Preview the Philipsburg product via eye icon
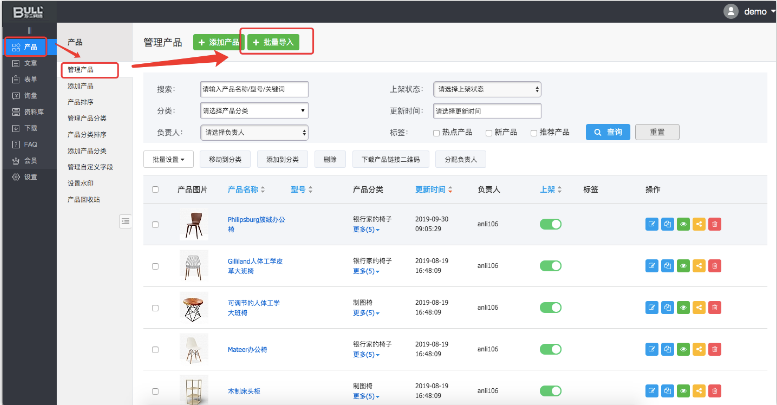This screenshot has width=777, height=405. click(683, 224)
